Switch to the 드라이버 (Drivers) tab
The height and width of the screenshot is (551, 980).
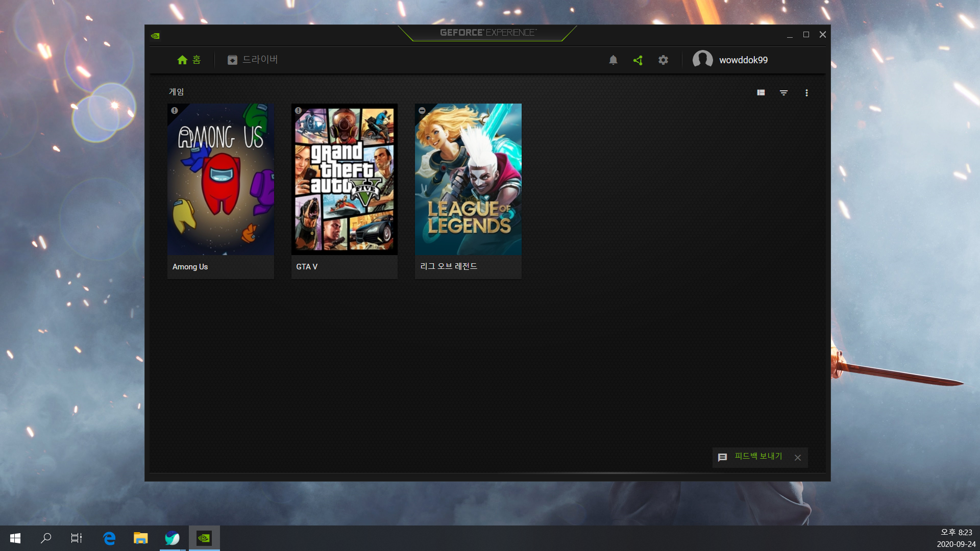click(x=253, y=60)
